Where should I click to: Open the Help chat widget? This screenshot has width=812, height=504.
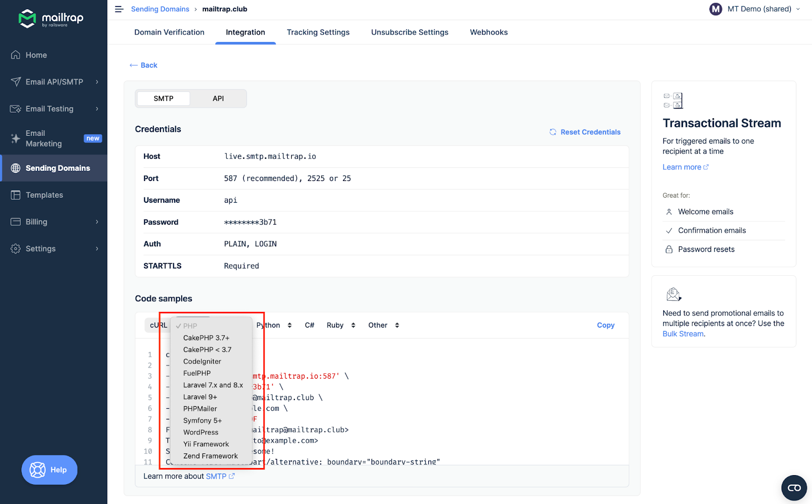pos(49,470)
